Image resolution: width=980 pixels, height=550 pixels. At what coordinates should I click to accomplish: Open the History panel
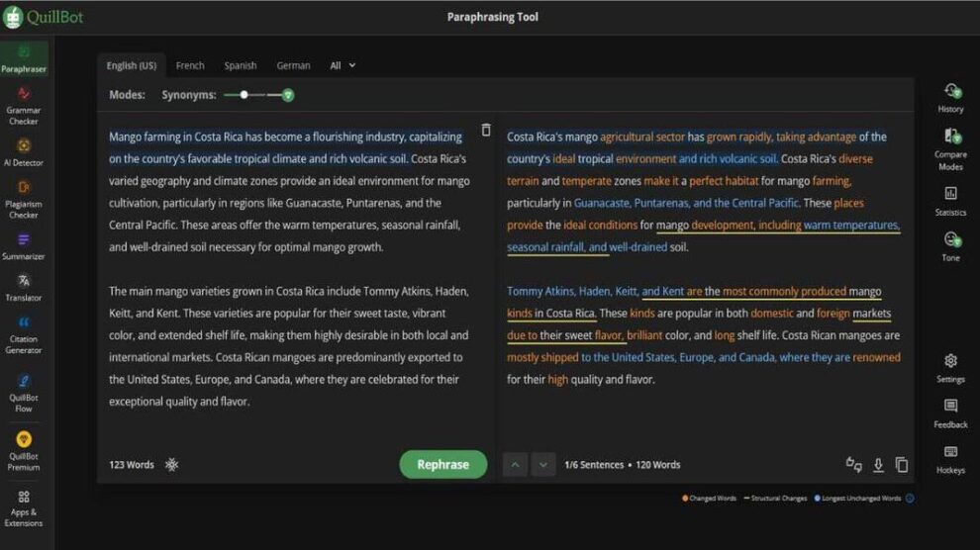click(950, 98)
